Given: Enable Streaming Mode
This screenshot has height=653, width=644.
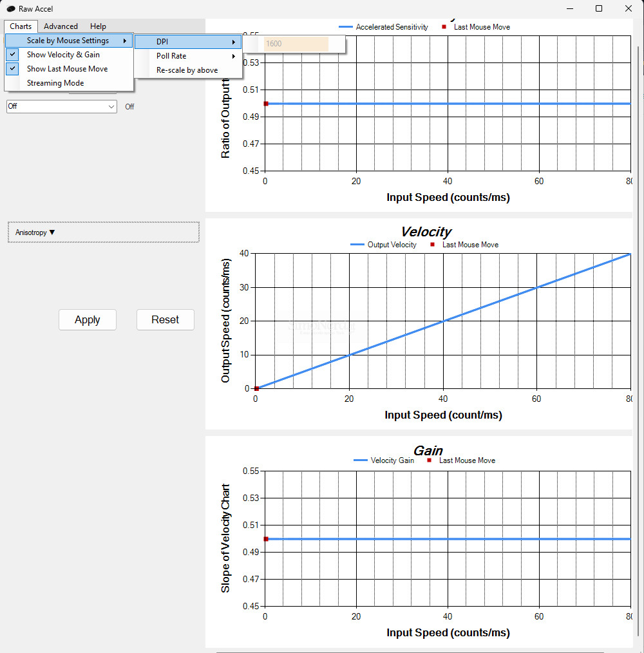Looking at the screenshot, I should click(55, 83).
